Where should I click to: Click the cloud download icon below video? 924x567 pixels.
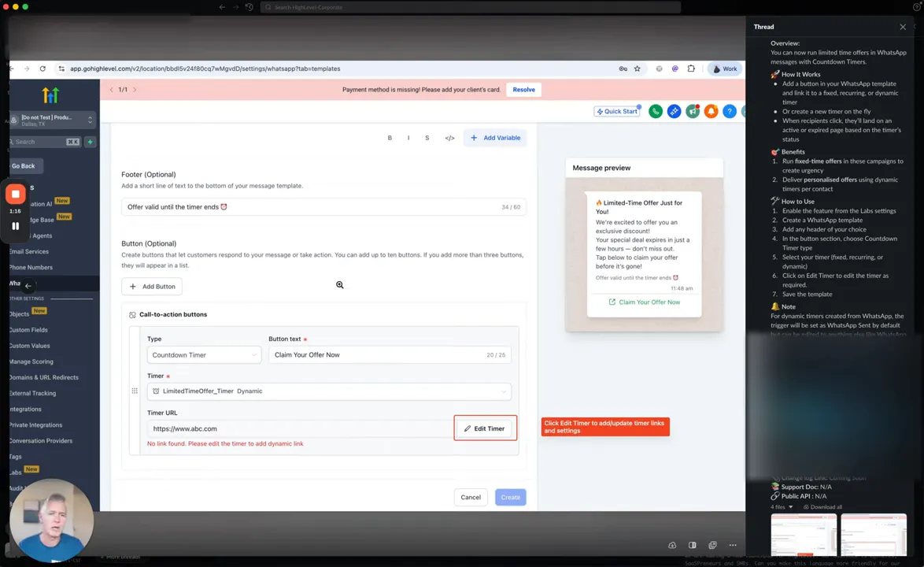(672, 545)
